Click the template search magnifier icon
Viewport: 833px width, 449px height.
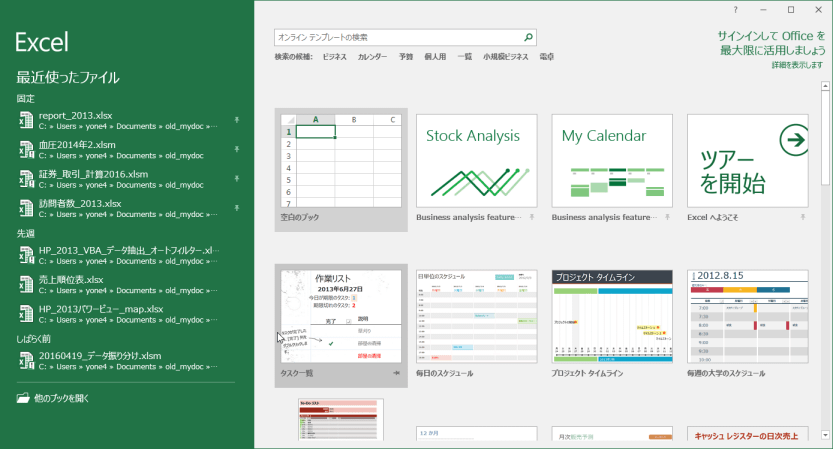(x=529, y=37)
